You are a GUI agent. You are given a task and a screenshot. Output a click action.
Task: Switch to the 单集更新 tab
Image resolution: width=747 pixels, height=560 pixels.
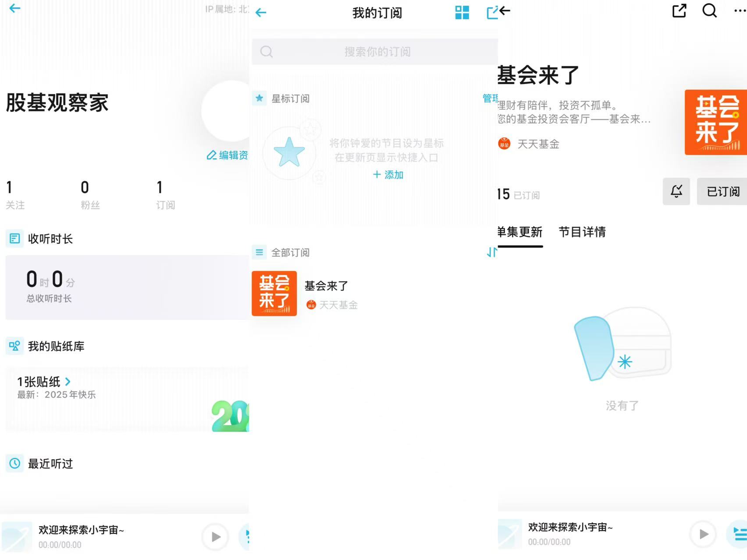(520, 232)
